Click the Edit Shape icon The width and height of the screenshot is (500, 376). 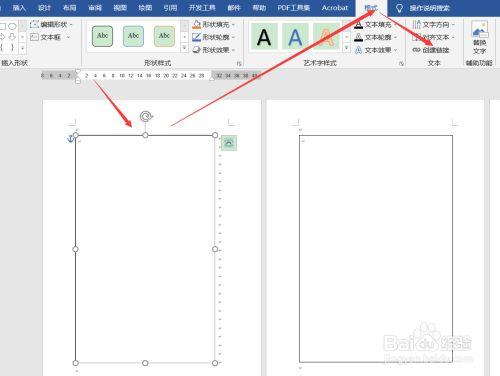coord(34,24)
